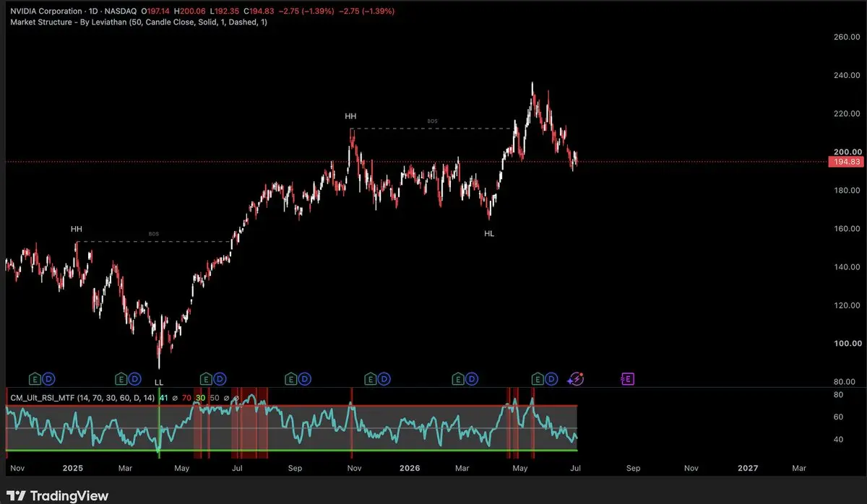Click the dividend D marker near March 2025

coord(135,378)
